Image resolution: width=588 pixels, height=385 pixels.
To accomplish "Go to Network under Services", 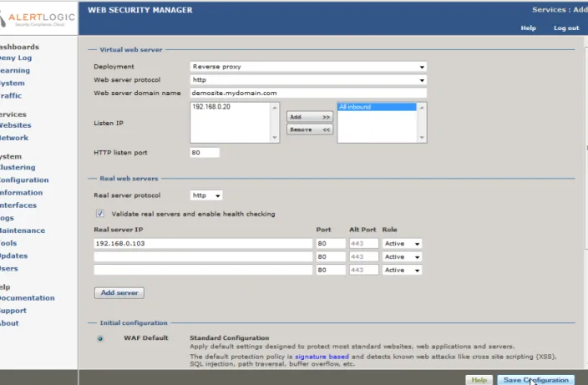I will (14, 138).
